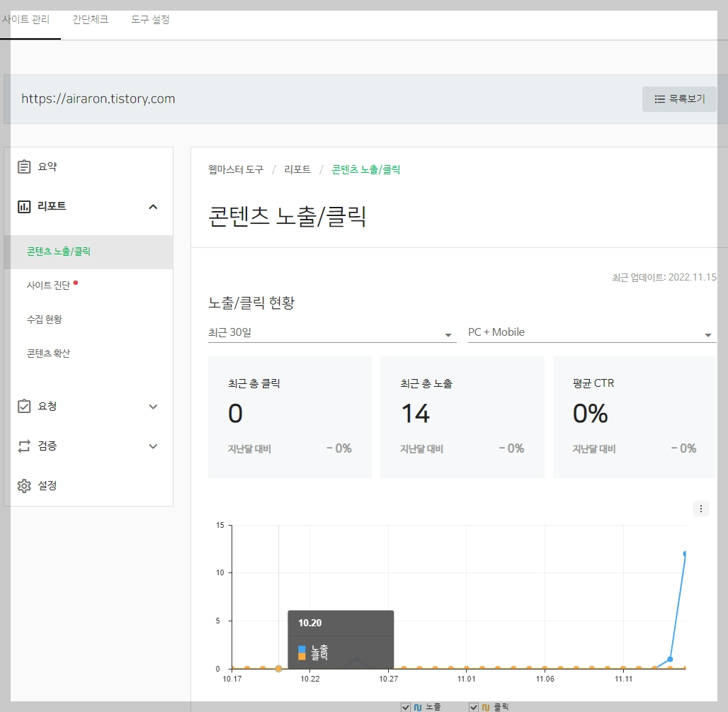Go to 리포트 breadcrumb link
This screenshot has height=712, width=728.
pyautogui.click(x=297, y=169)
